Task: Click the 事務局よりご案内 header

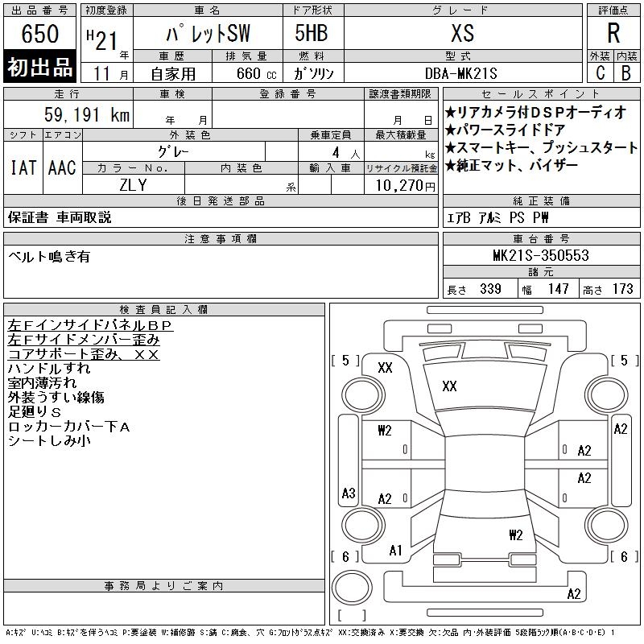Action: 164,586
